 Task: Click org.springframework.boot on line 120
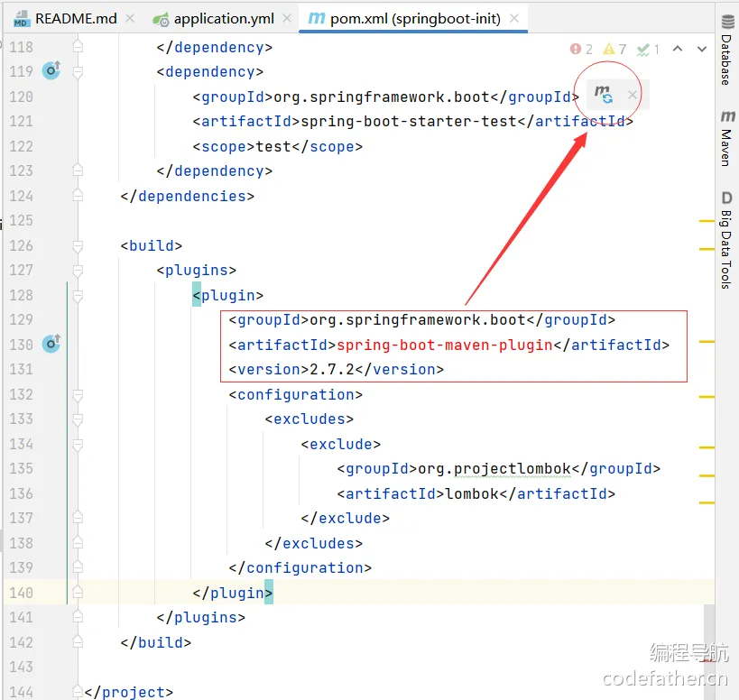click(x=382, y=97)
